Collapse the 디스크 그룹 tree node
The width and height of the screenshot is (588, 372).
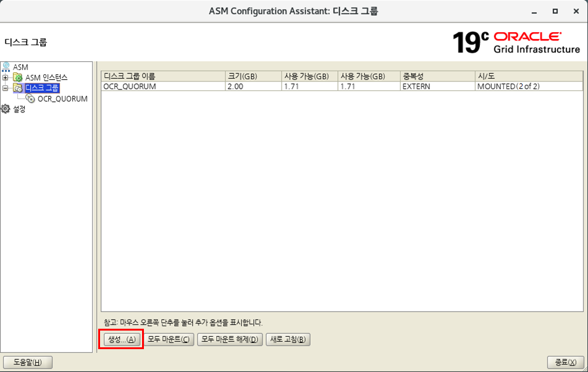[5, 88]
